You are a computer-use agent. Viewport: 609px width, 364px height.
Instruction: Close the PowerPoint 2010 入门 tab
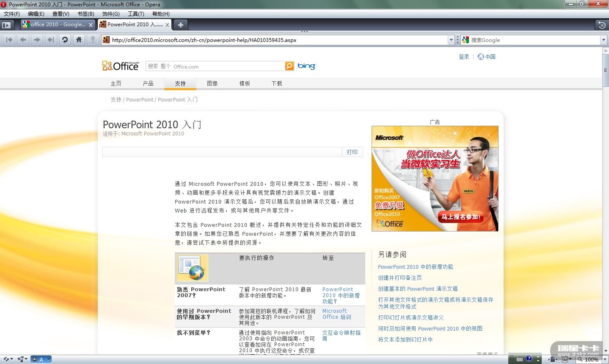[x=167, y=25]
